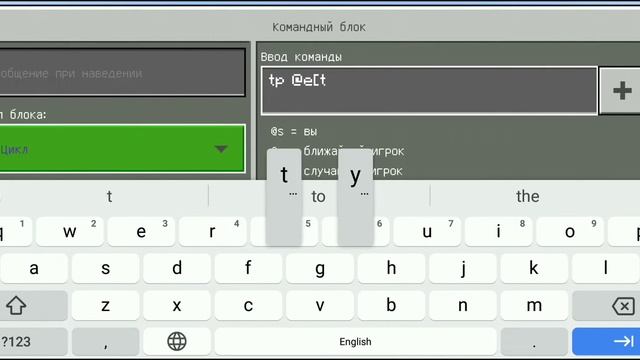
Task: Tap the c key
Action: [x=248, y=306]
